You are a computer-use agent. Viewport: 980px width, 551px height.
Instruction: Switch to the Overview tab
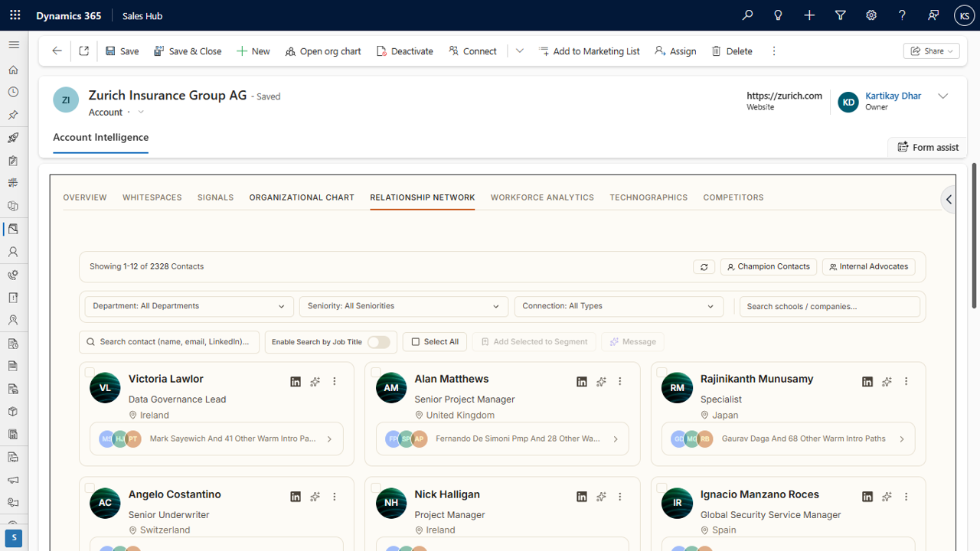[x=85, y=197]
